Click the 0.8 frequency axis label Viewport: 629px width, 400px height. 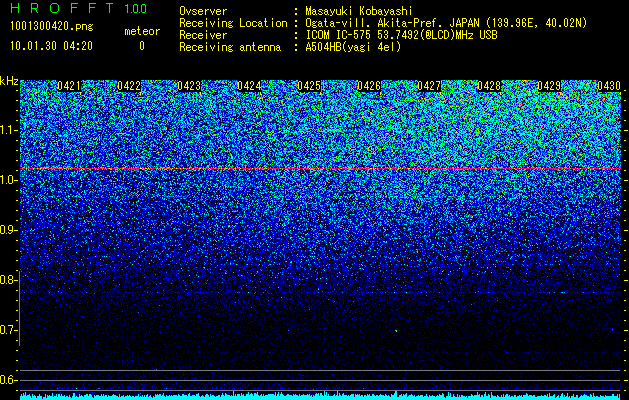click(7, 280)
